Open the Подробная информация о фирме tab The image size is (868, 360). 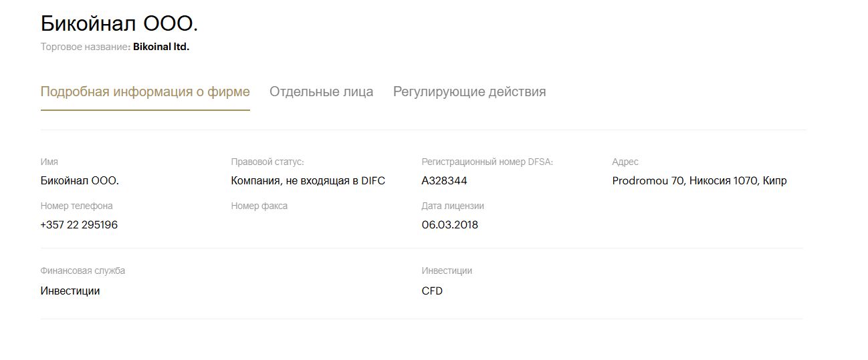coord(145,92)
